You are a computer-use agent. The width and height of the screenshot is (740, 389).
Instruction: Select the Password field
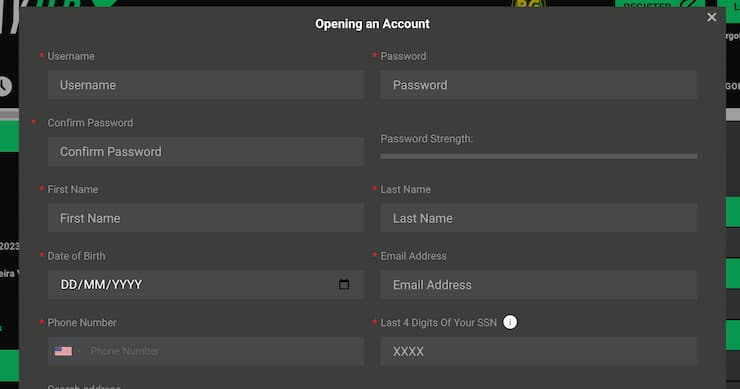click(538, 85)
